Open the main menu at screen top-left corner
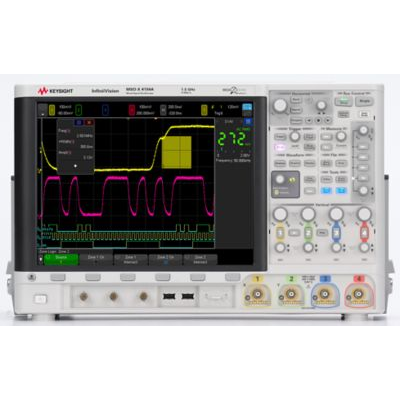The height and width of the screenshot is (400, 400). point(43,110)
